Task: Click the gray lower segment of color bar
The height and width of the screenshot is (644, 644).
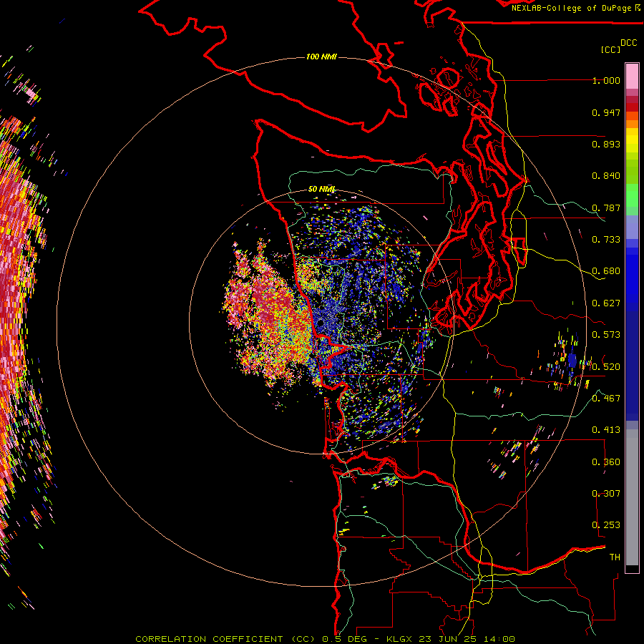Action: point(632,497)
